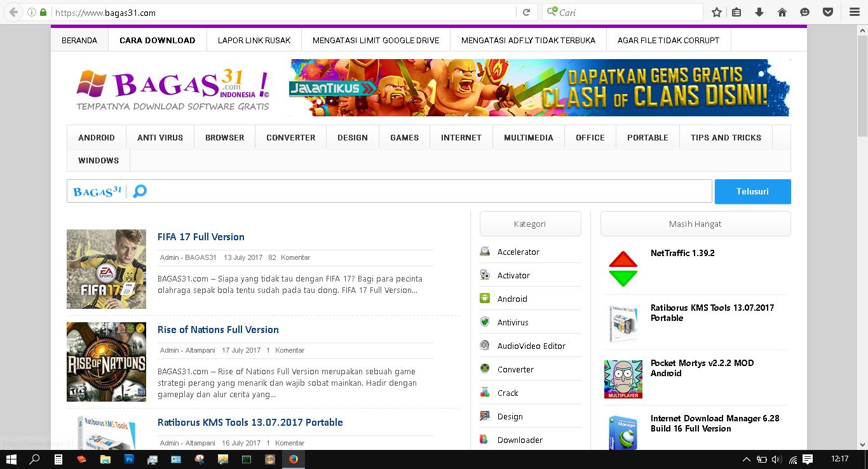Select the ANTI VIRUS category tab
Image resolution: width=868 pixels, height=469 pixels.
160,137
